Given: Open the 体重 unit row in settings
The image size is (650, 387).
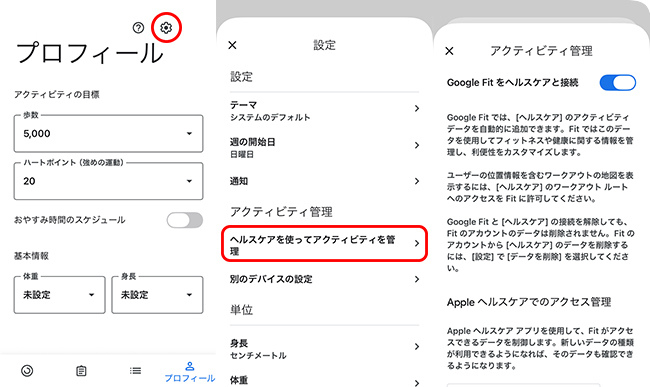Looking at the screenshot, I should pos(325,380).
